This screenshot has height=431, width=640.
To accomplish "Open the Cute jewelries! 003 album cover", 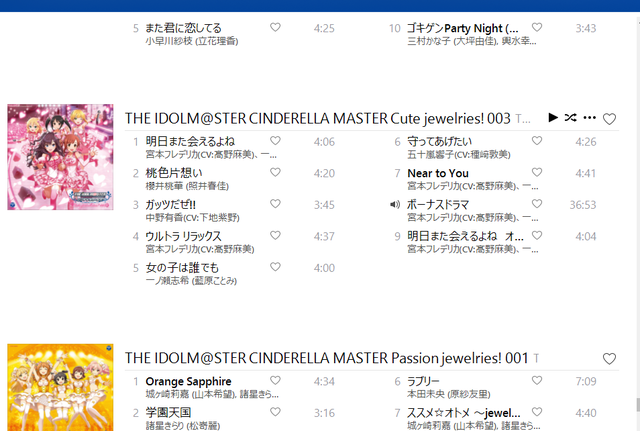I will click(60, 157).
